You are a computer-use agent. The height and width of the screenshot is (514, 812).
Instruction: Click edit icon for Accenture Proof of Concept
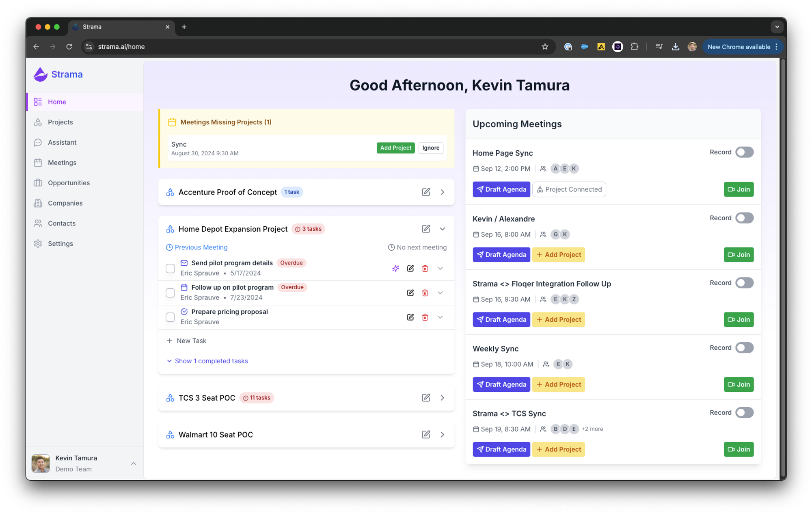pyautogui.click(x=425, y=192)
